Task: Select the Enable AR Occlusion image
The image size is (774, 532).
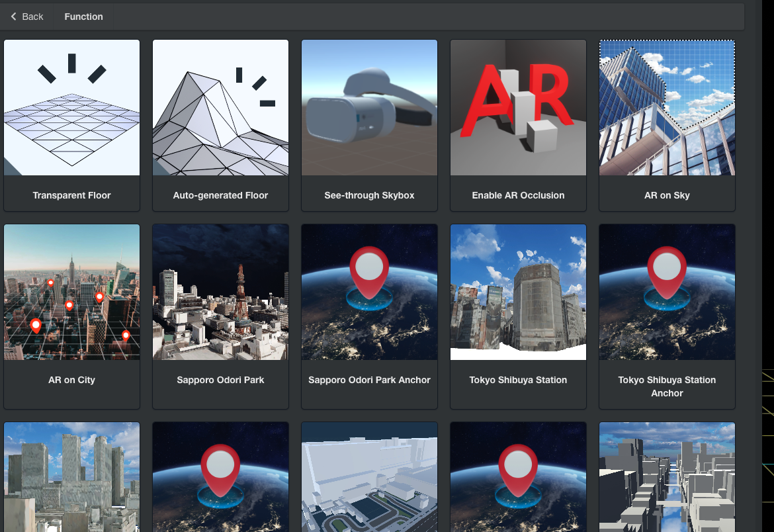Action: pyautogui.click(x=518, y=108)
